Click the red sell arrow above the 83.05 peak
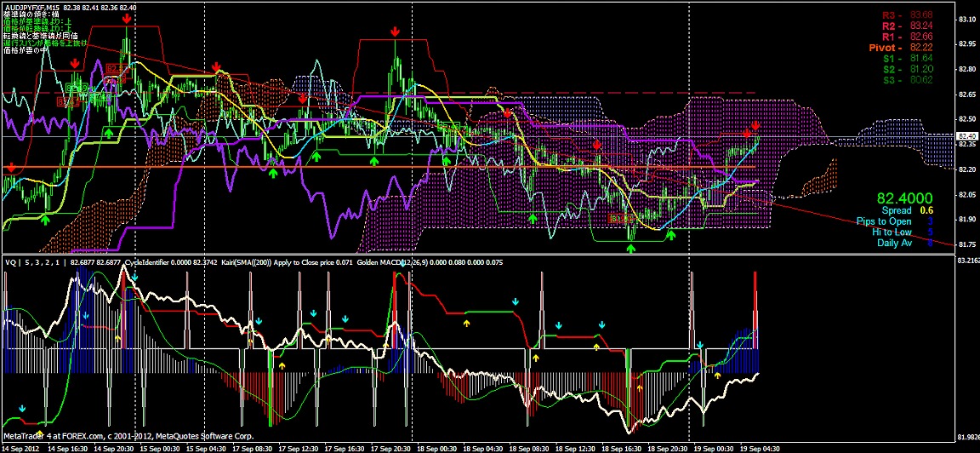The height and width of the screenshot is (453, 980). [x=127, y=20]
